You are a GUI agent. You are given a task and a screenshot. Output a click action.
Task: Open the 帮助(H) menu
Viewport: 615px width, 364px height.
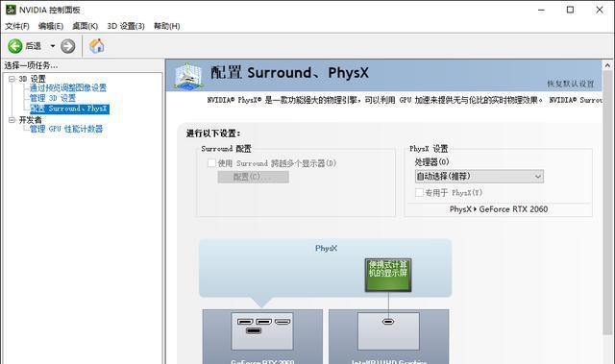pos(166,26)
